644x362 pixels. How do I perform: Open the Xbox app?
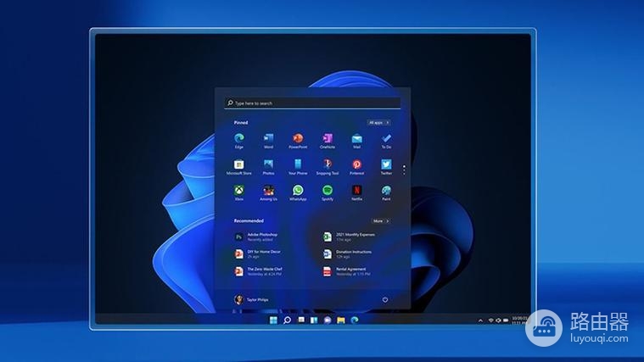coord(239,192)
